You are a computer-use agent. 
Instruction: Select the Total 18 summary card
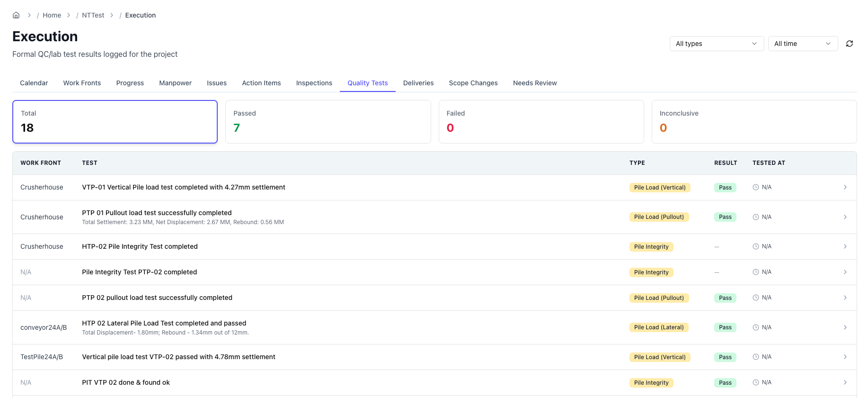pos(115,122)
